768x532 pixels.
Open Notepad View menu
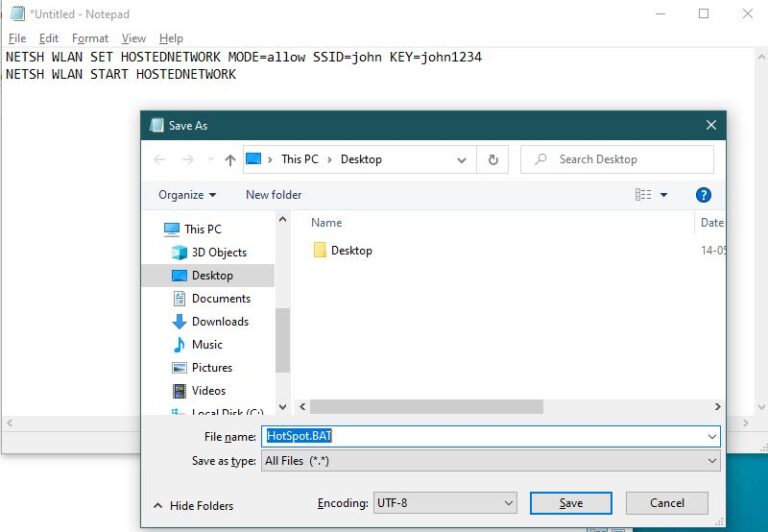click(134, 38)
